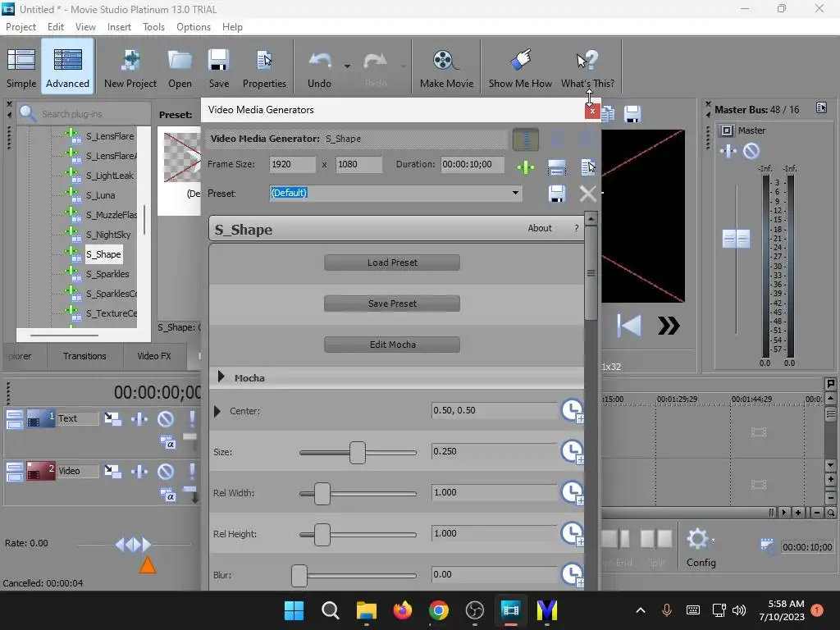Viewport: 840px width, 630px height.
Task: Mute the Video track
Action: tap(166, 471)
